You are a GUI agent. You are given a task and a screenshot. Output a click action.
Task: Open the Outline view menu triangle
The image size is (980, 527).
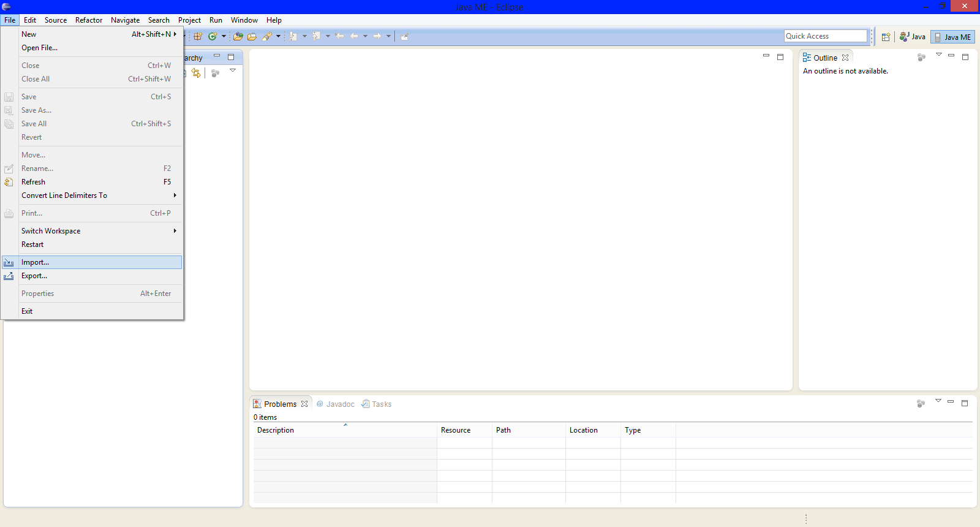(x=938, y=55)
